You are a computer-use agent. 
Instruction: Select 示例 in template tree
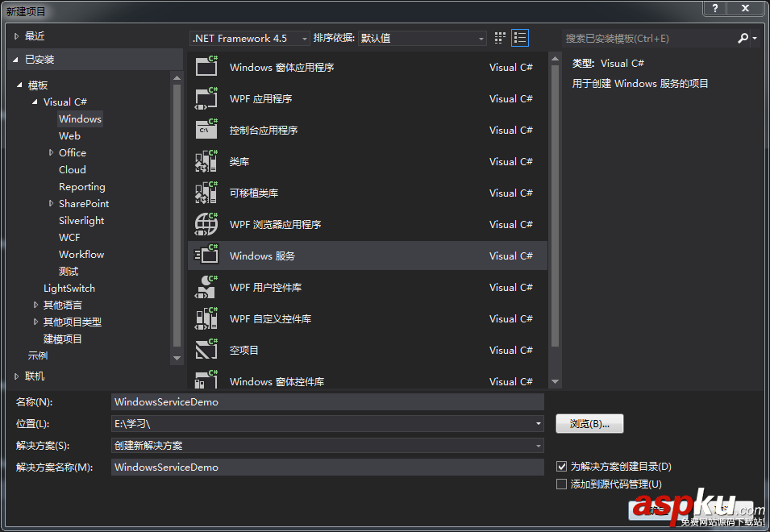click(37, 355)
